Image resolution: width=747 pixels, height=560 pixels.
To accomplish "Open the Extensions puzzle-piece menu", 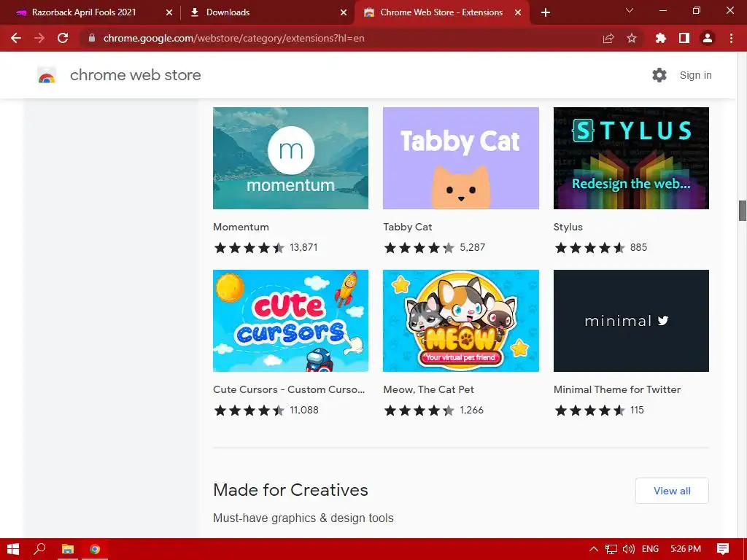I will click(x=661, y=38).
